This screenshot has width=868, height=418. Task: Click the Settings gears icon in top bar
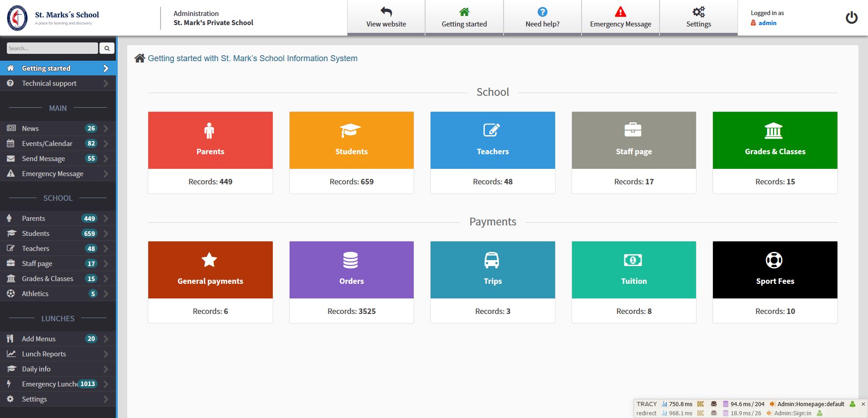click(x=698, y=12)
